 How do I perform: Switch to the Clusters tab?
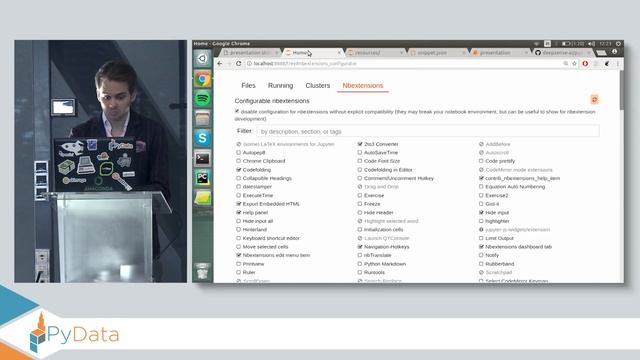(x=318, y=85)
